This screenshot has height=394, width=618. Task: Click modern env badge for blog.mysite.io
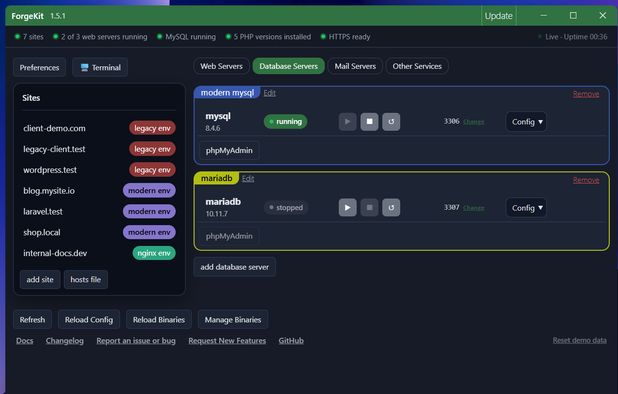tap(149, 191)
